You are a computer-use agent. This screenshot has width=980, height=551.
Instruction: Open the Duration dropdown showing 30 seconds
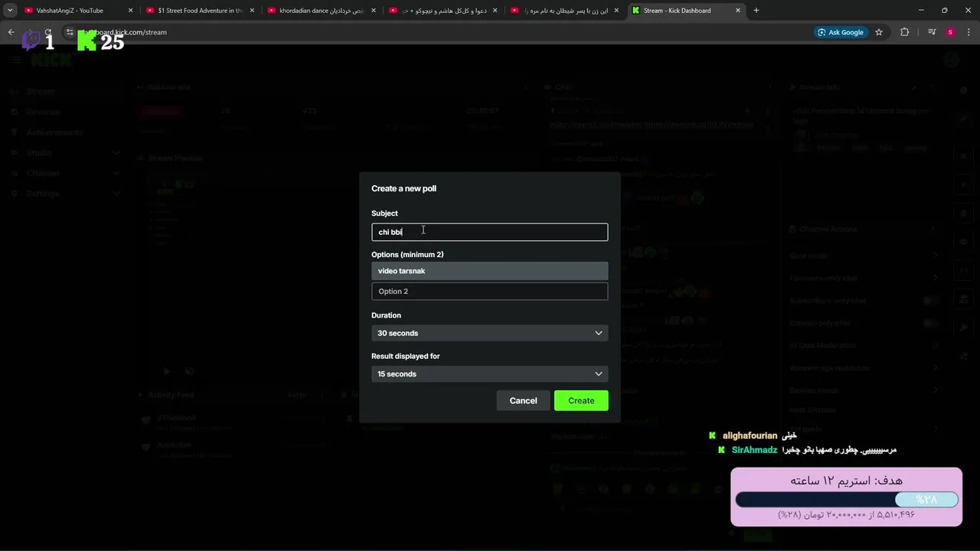point(490,333)
